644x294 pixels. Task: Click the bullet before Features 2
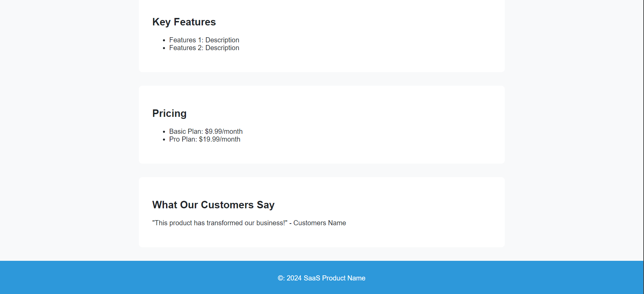pos(164,48)
